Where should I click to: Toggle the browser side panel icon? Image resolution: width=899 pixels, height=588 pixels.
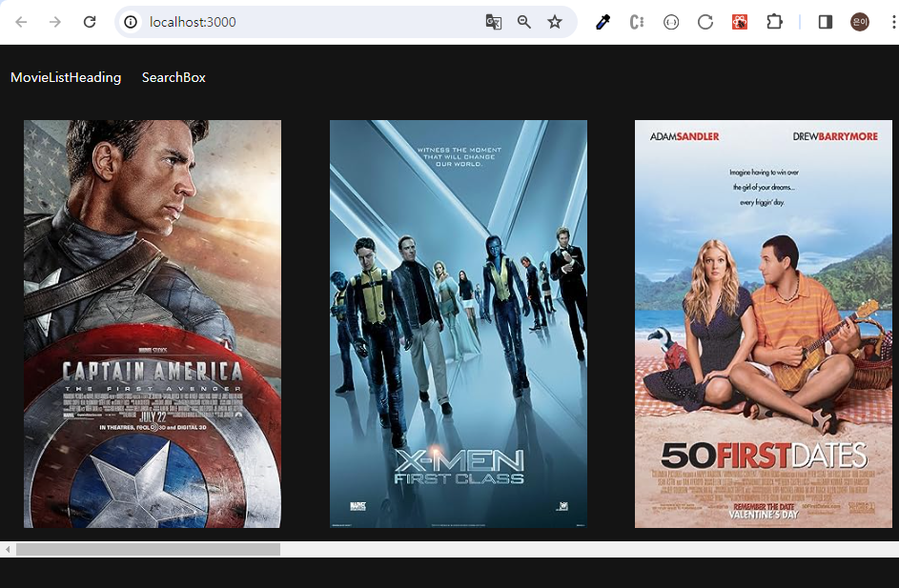point(825,22)
